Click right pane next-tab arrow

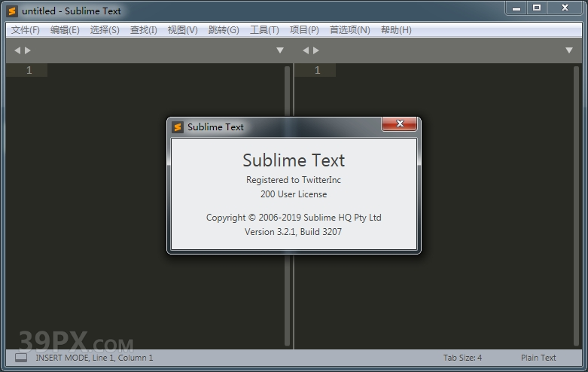pyautogui.click(x=316, y=50)
